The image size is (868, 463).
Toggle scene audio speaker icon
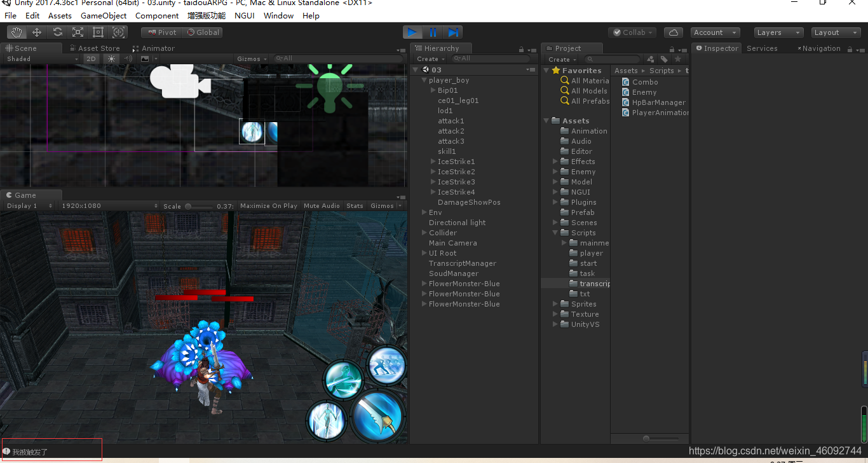128,59
